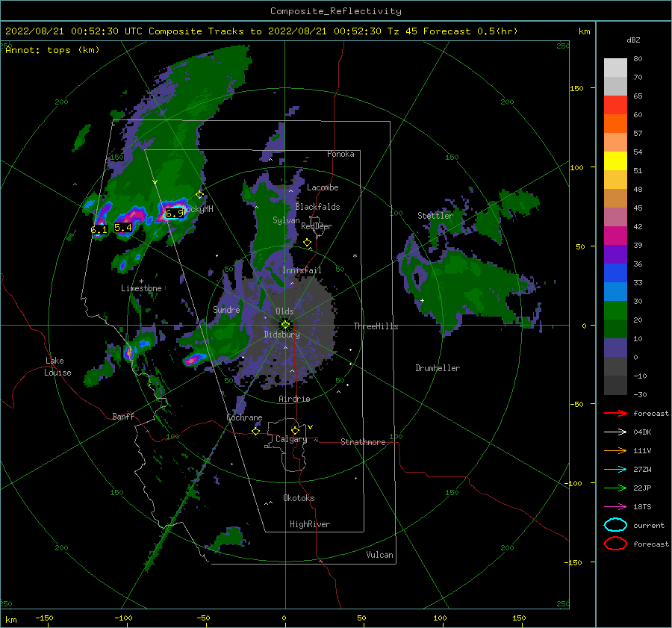Screen dimensions: 672x628
Task: Click the 6.1 storm top label
Action: tap(99, 230)
